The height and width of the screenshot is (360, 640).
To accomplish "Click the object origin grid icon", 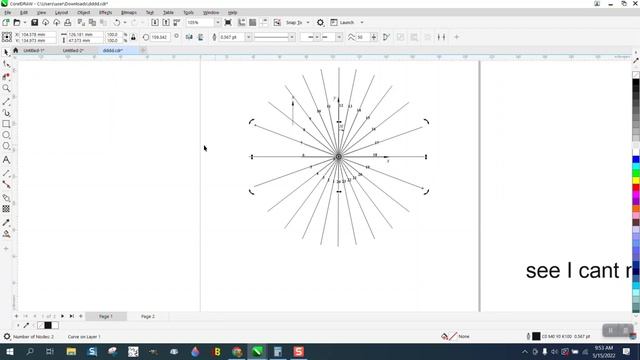I will pos(7,37).
